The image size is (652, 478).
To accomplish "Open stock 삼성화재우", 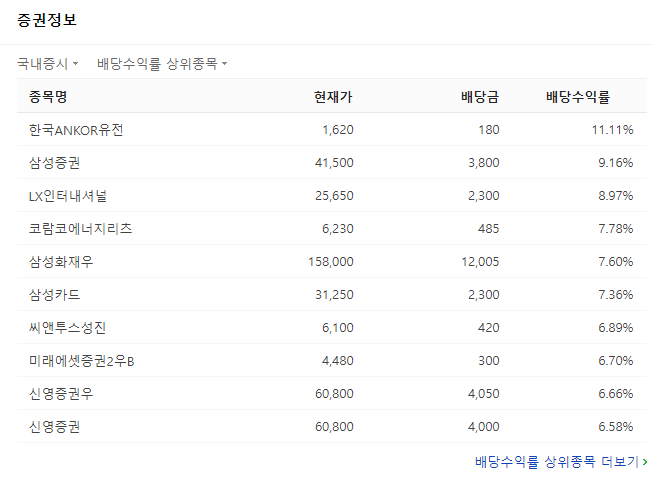I will (x=61, y=261).
